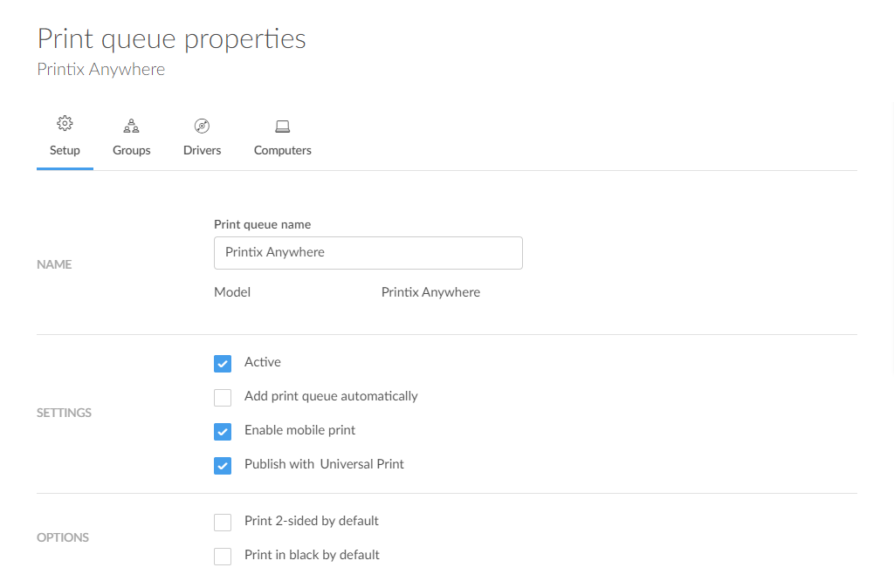Check Print 2-sided by default
894x588 pixels.
coord(223,522)
